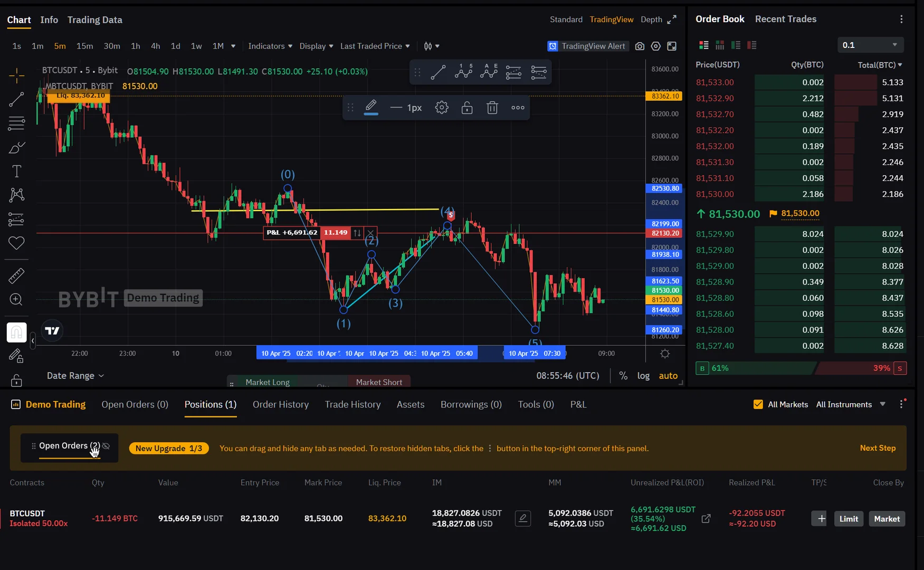924x570 pixels.
Task: Open order book more options menu
Action: 901,19
